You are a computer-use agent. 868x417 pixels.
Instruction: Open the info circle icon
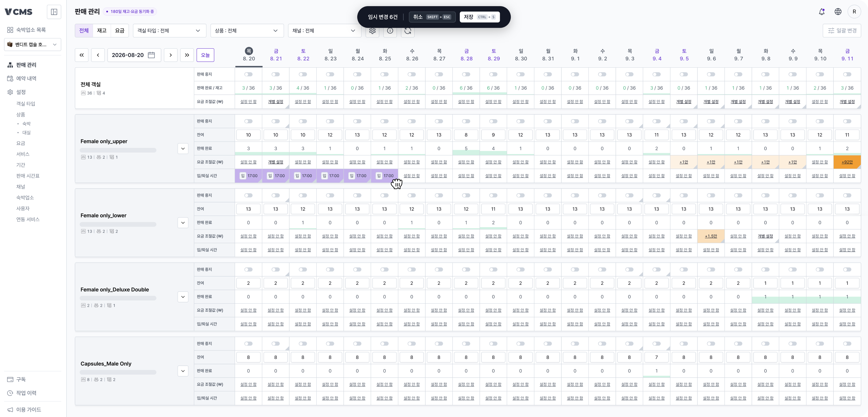(390, 31)
